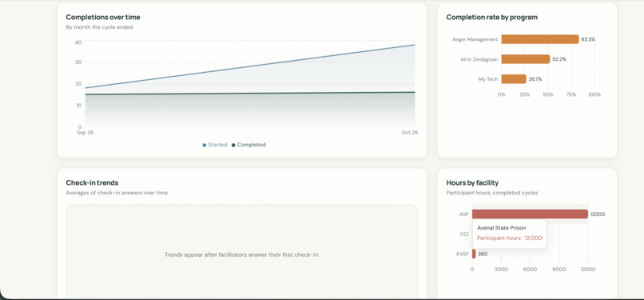
Task: Click the 'Oct 26' x-axis label
Action: 409,133
